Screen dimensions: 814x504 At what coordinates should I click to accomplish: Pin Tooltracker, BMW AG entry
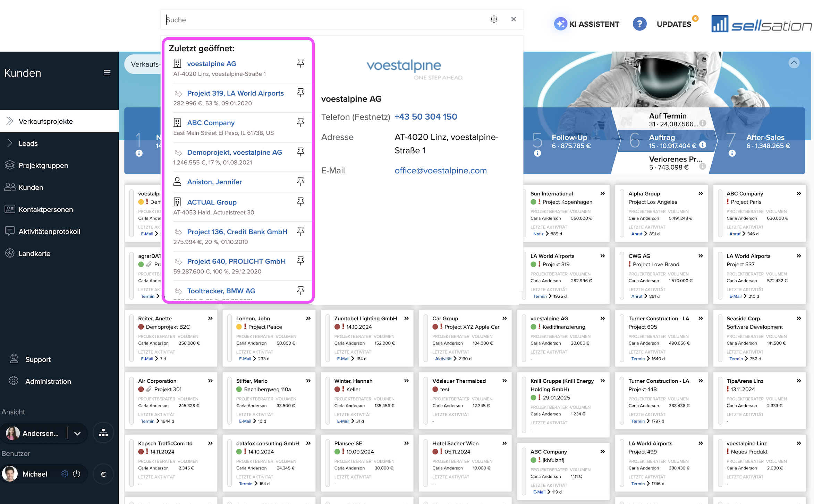[x=301, y=290]
